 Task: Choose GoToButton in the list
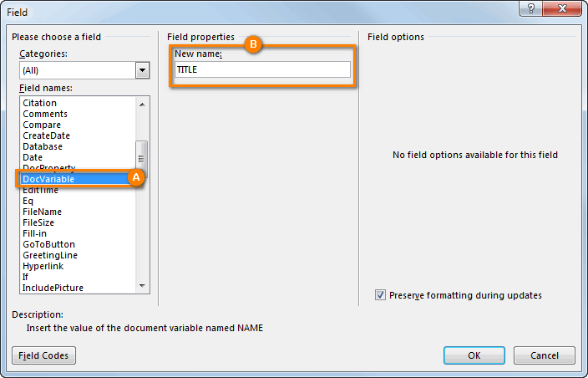(48, 244)
